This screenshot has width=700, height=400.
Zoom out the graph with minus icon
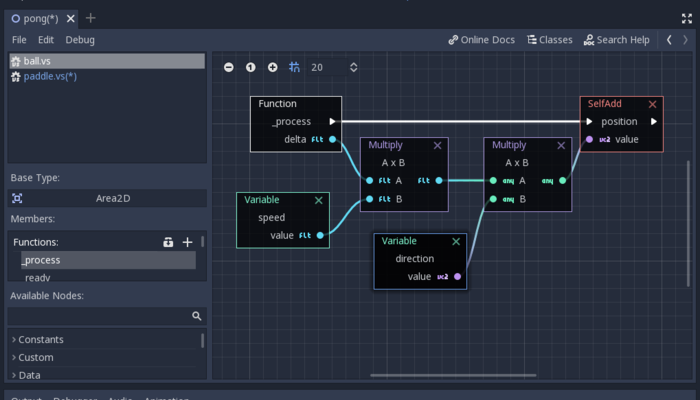pos(229,67)
